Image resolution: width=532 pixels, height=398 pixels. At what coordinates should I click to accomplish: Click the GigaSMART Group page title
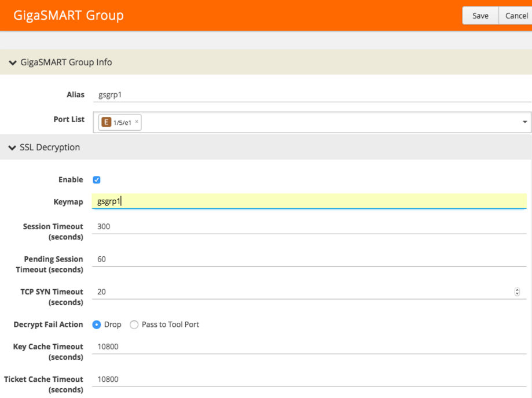click(68, 16)
